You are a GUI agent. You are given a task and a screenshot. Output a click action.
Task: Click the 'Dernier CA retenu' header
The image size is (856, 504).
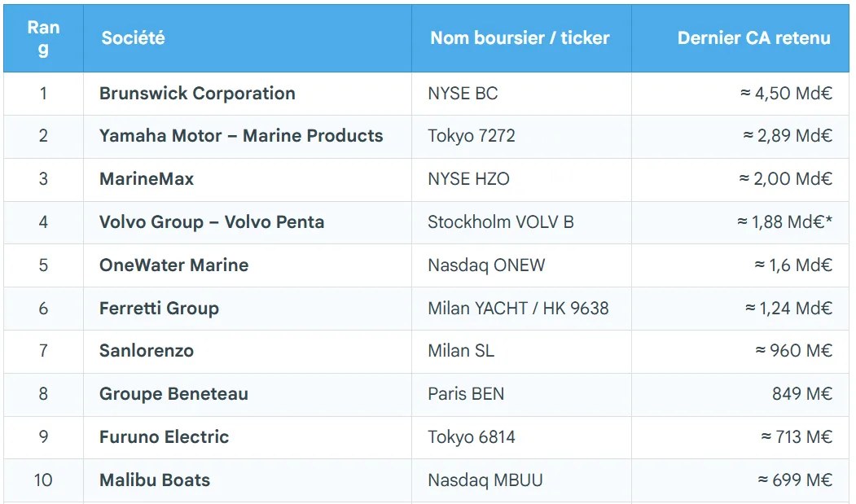tap(740, 38)
